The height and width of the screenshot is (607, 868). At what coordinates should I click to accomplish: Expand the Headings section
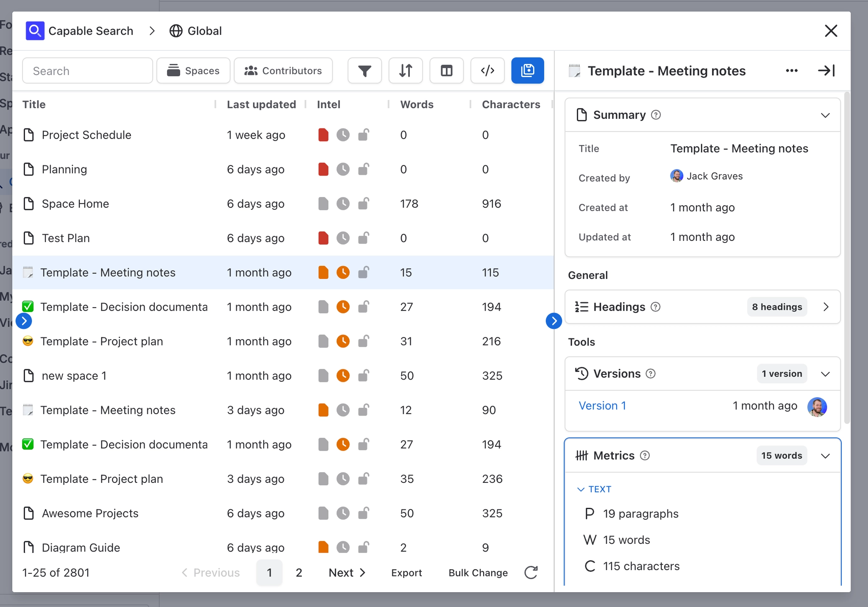tap(826, 307)
